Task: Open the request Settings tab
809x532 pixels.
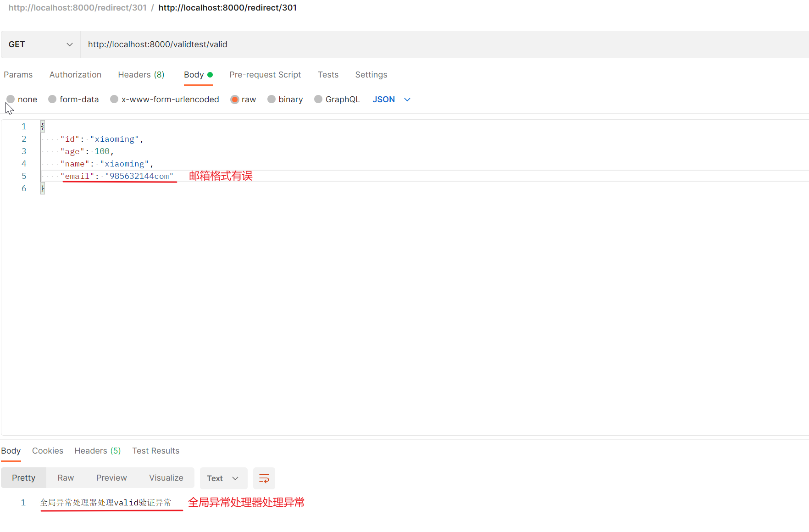Action: (371, 75)
